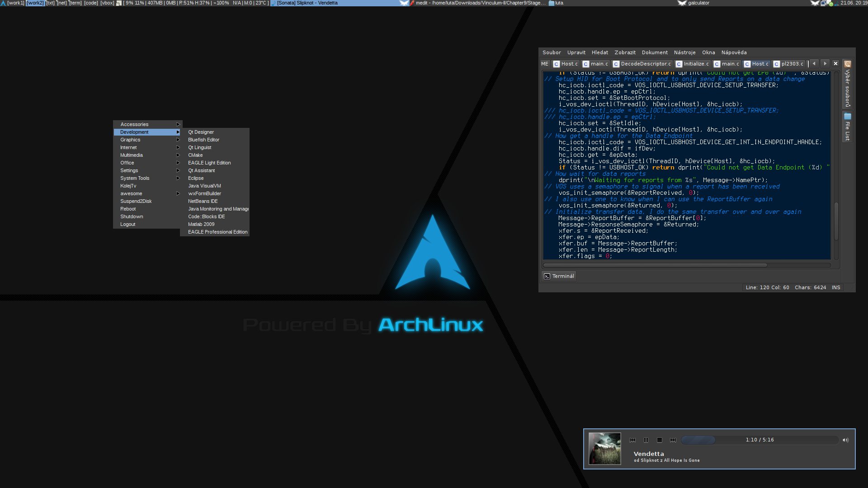Viewport: 868px width, 488px height.
Task: Pause the Vendetta playback
Action: click(646, 440)
